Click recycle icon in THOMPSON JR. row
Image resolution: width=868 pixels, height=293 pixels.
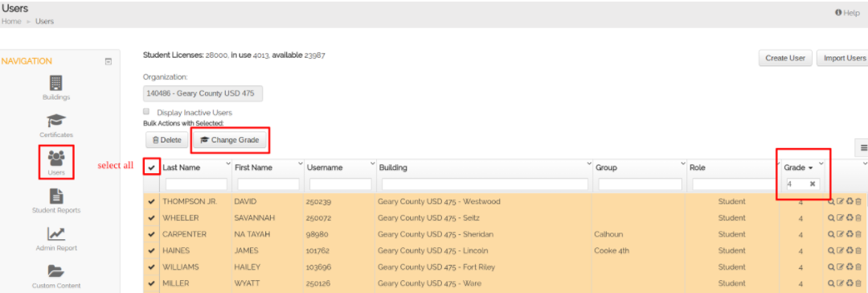pos(850,202)
